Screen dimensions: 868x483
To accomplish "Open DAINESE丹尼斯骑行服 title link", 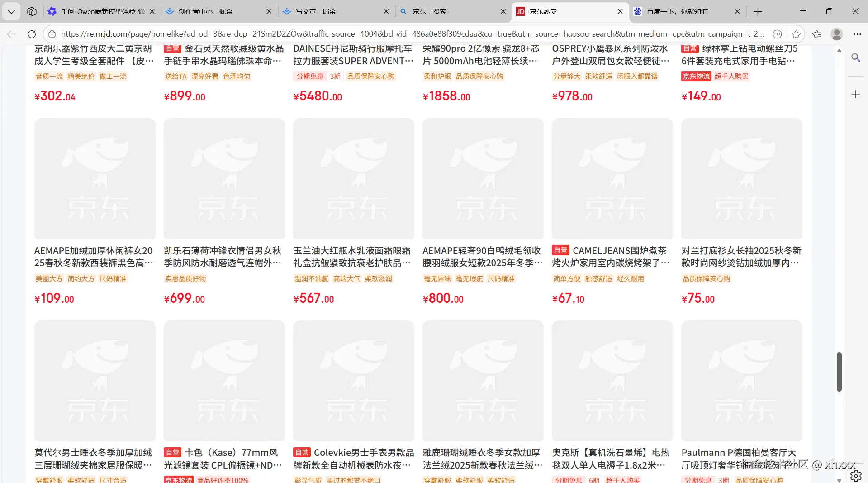I will pyautogui.click(x=353, y=55).
